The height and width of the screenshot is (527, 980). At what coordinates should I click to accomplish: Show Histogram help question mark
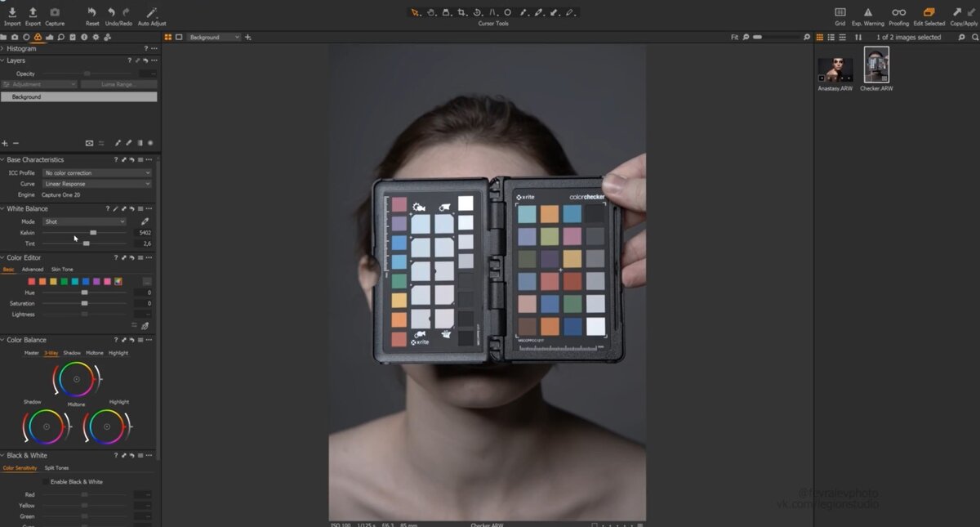(x=146, y=49)
